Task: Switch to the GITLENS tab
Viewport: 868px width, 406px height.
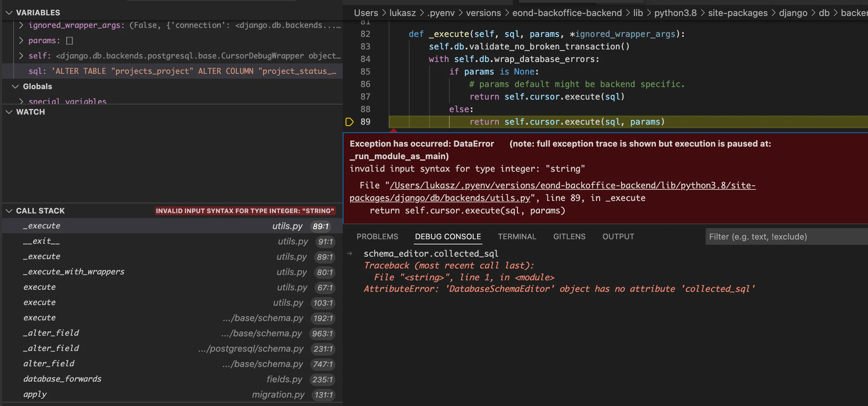Action: [569, 237]
